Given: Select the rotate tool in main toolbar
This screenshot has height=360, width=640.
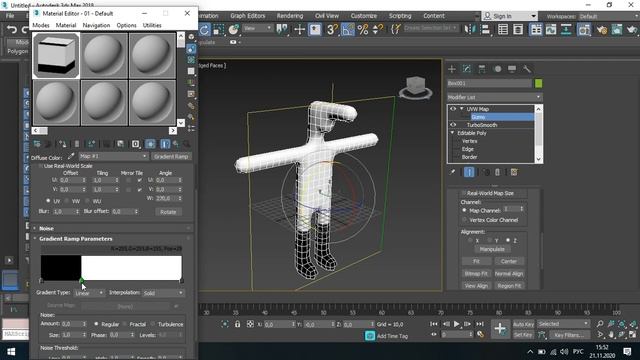Looking at the screenshot, I should (204, 30).
